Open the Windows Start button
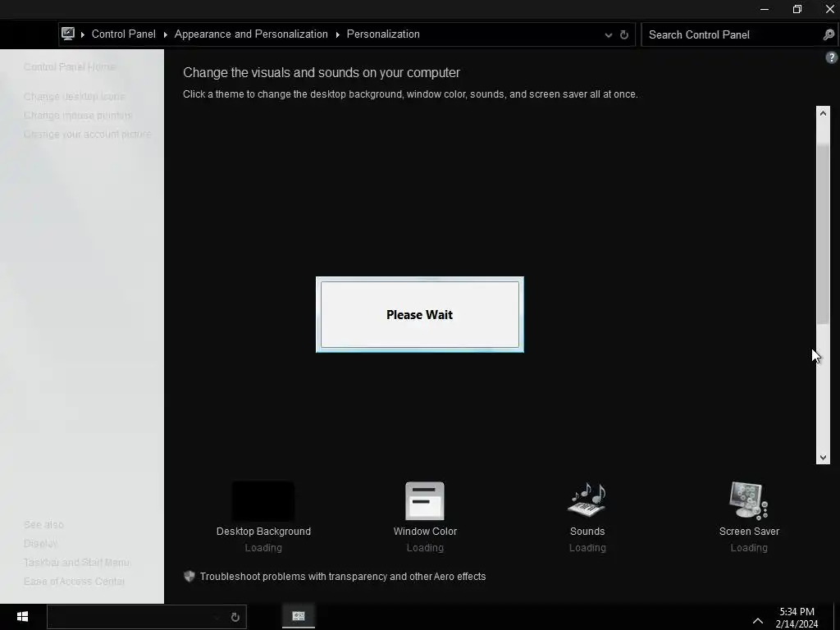This screenshot has height=630, width=840. point(22,617)
